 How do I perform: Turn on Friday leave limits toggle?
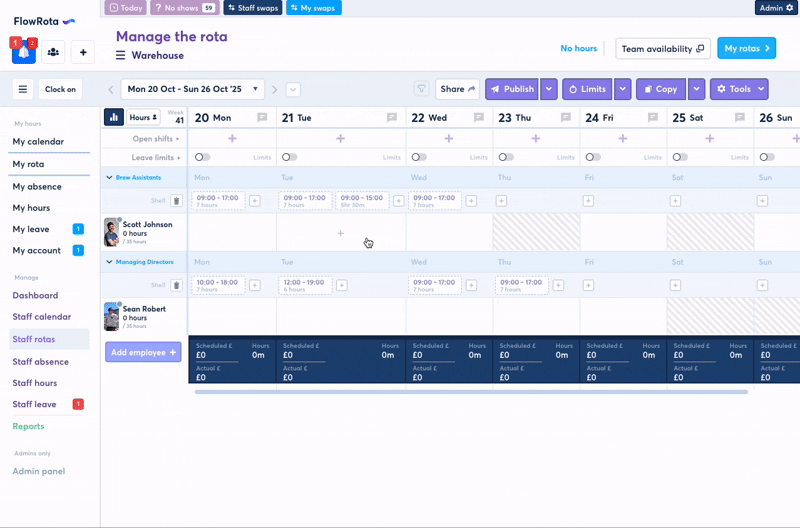coord(593,157)
